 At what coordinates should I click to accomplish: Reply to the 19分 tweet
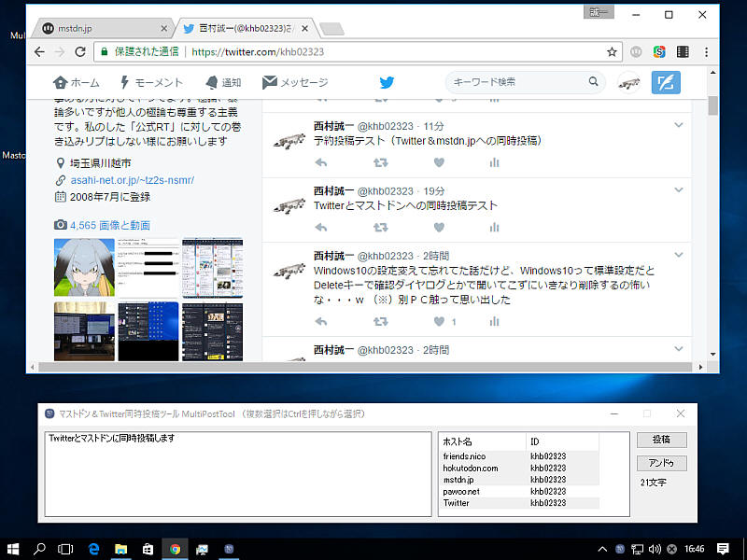(x=321, y=228)
